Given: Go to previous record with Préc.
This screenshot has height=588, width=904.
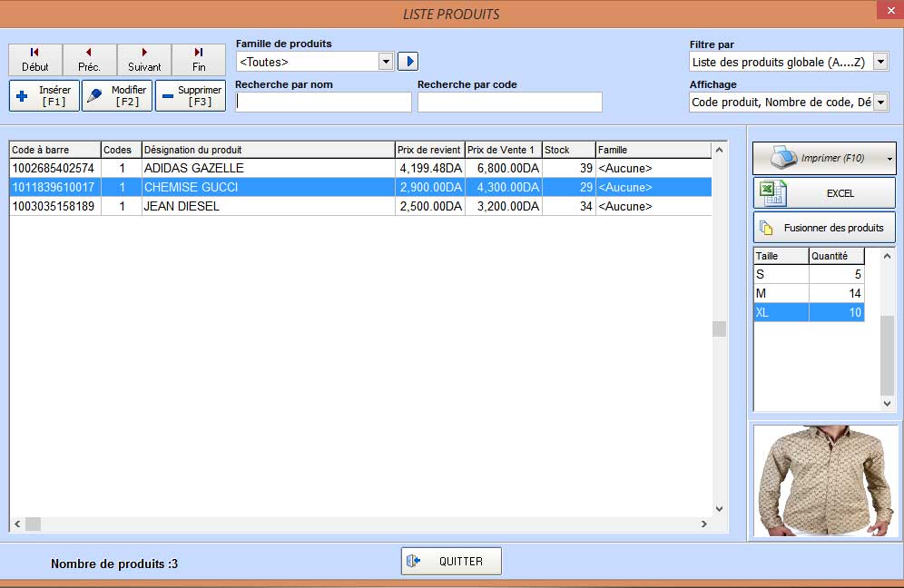Looking at the screenshot, I should tap(89, 60).
